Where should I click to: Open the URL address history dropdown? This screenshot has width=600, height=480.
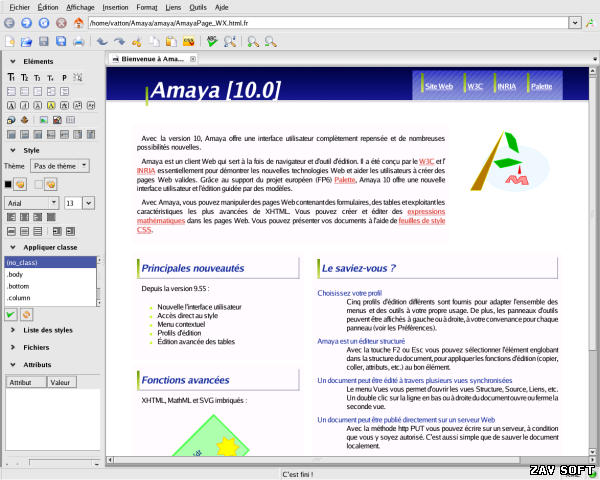tap(575, 23)
